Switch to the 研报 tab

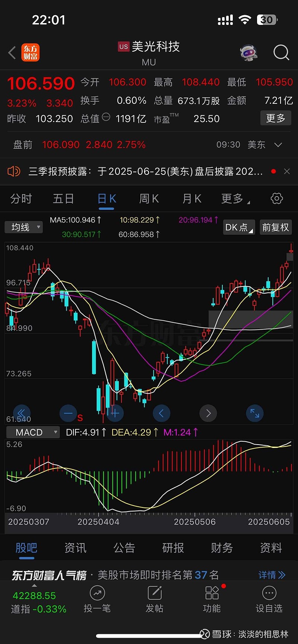click(x=173, y=548)
